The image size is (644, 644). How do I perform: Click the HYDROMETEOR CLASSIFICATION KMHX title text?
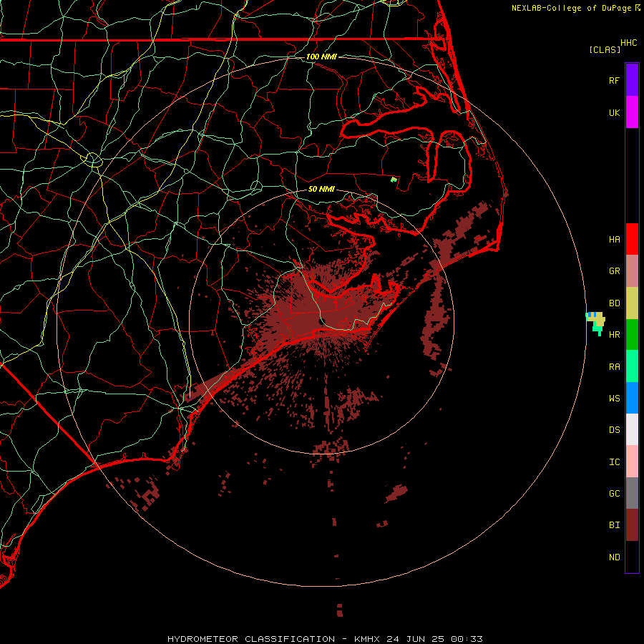(325, 639)
